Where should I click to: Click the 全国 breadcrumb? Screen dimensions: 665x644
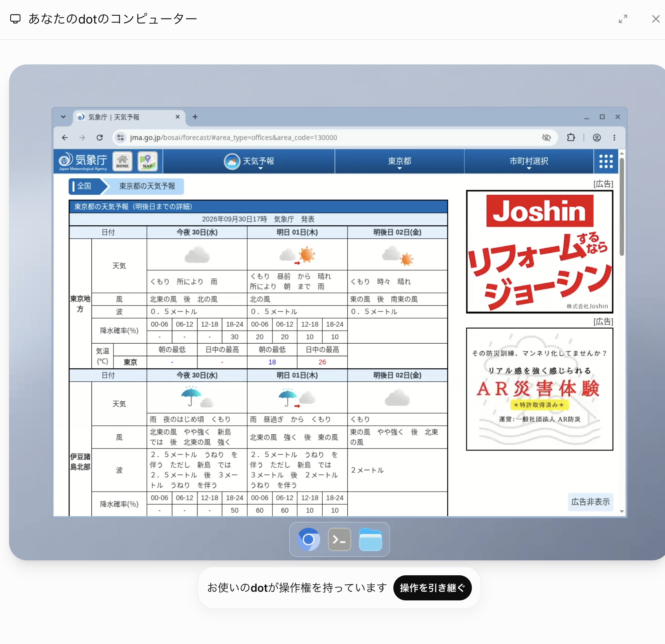tap(84, 186)
